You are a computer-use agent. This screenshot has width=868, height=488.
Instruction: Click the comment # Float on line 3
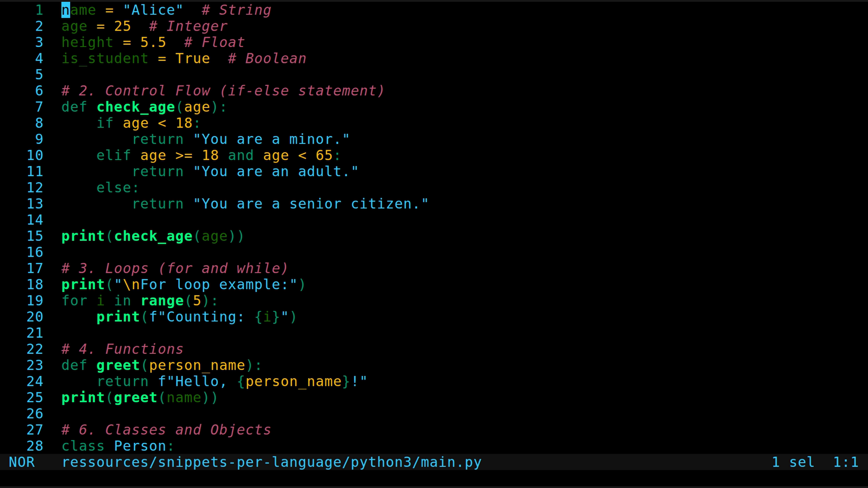pyautogui.click(x=213, y=42)
